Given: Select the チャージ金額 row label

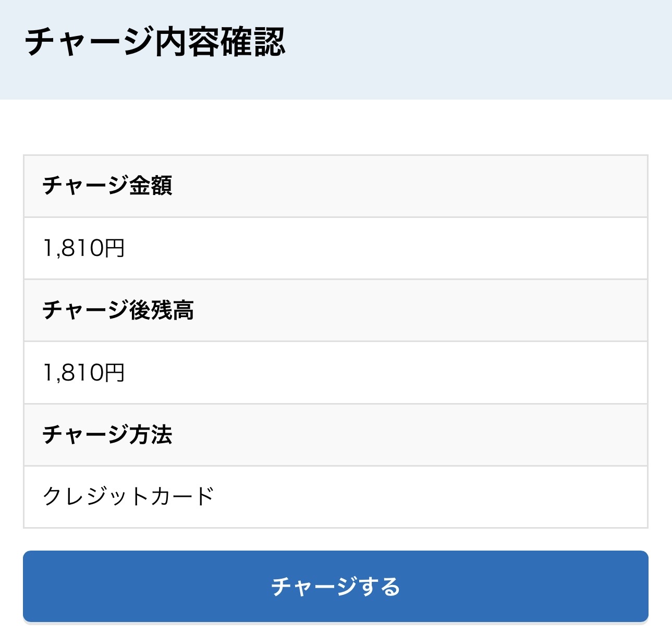Looking at the screenshot, I should [107, 186].
